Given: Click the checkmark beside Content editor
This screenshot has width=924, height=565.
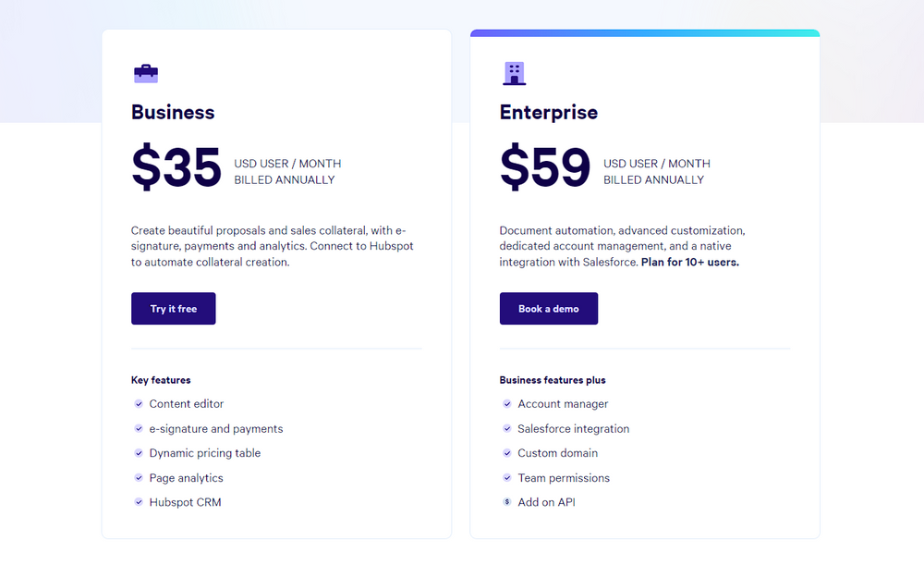Looking at the screenshot, I should [138, 404].
